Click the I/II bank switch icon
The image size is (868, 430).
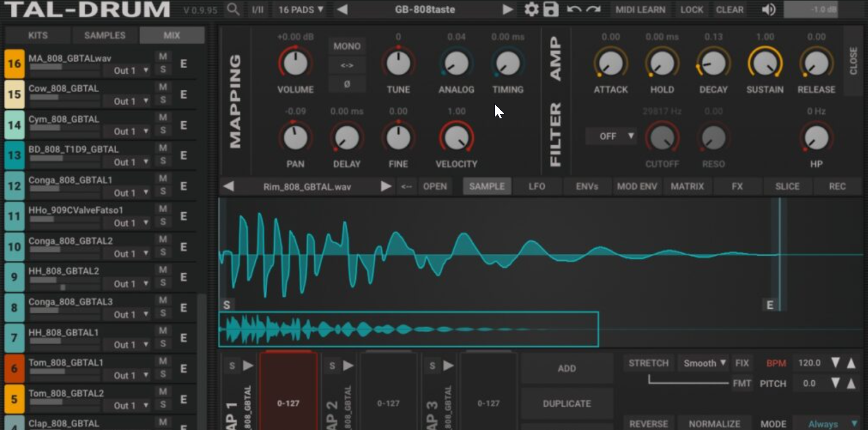(257, 9)
